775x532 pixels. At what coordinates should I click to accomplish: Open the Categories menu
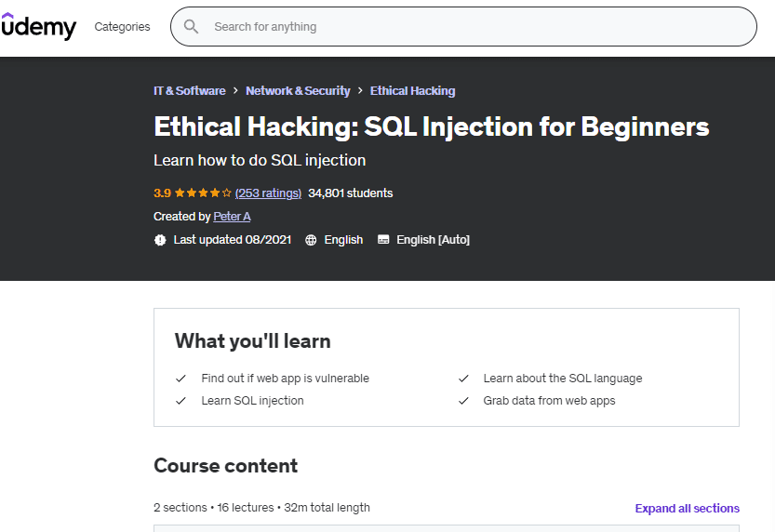[122, 27]
